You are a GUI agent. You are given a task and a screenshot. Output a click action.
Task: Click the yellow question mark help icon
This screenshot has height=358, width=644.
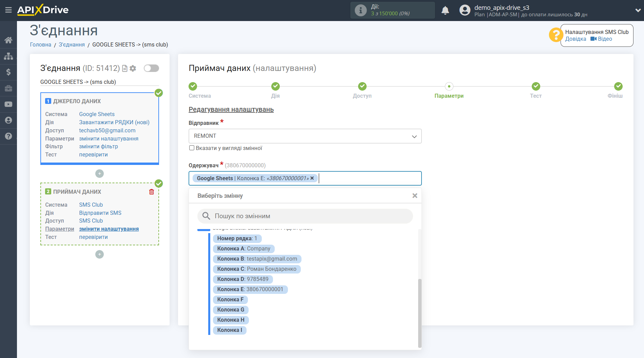pyautogui.click(x=556, y=35)
